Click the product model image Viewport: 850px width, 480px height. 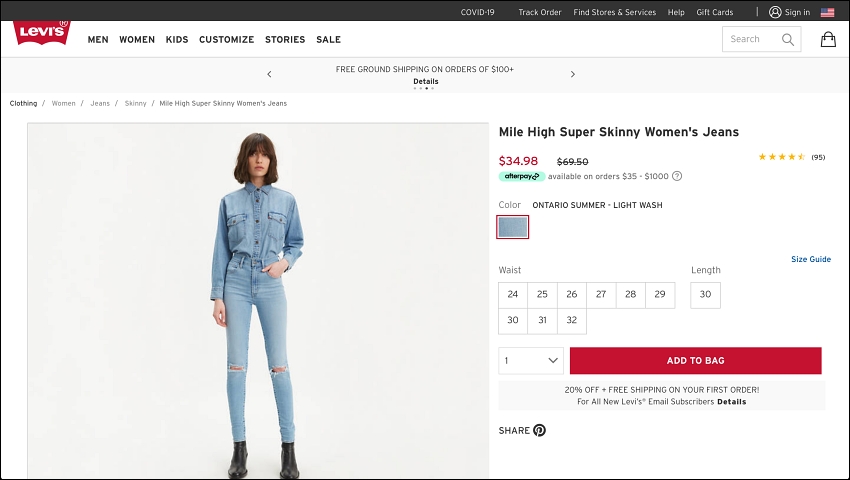pos(258,301)
